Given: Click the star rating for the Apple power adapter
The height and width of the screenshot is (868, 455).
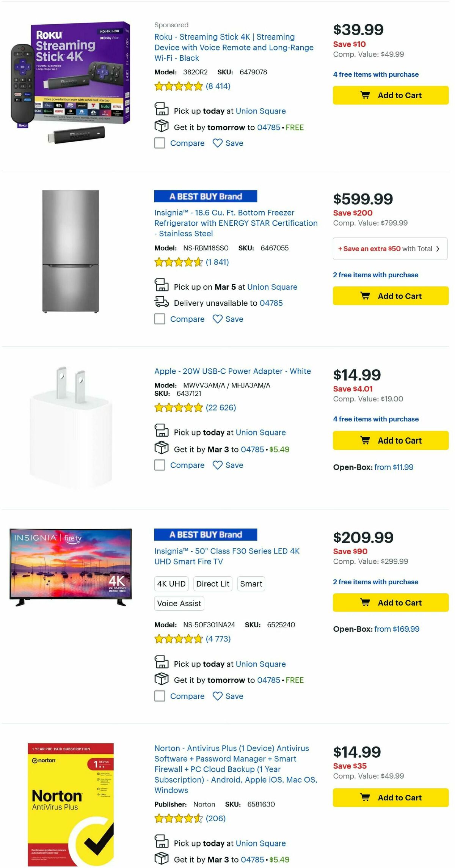Looking at the screenshot, I should point(178,408).
